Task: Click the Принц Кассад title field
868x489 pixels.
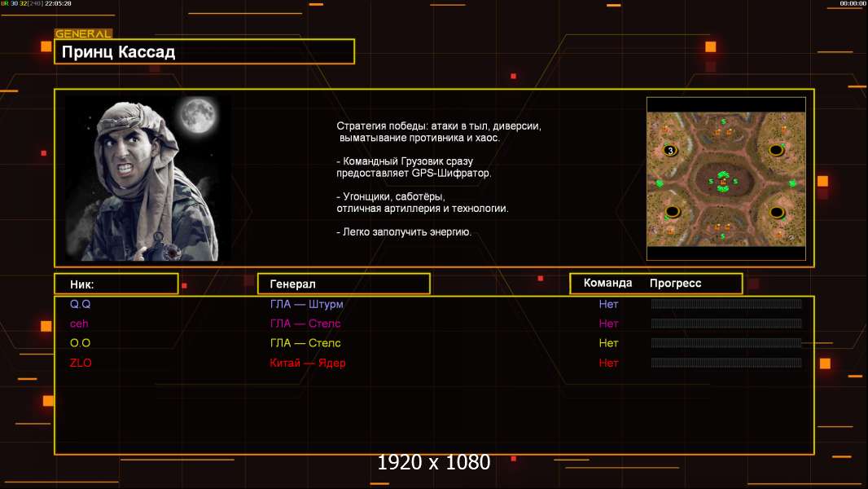Action: (204, 52)
